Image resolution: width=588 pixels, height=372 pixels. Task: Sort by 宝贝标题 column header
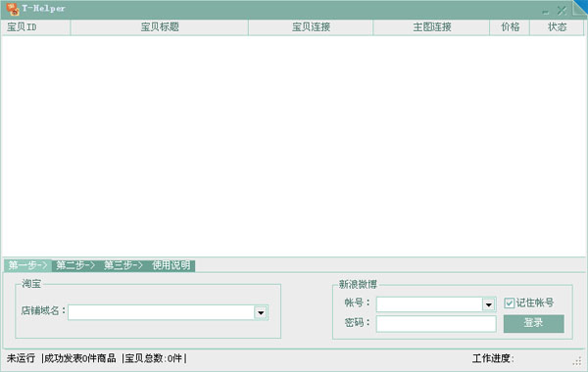pyautogui.click(x=160, y=27)
